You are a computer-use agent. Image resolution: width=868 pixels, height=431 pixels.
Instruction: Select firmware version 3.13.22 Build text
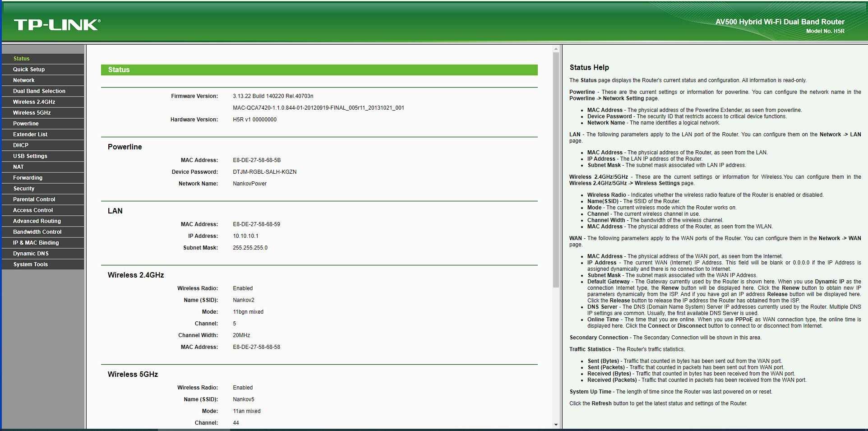273,96
